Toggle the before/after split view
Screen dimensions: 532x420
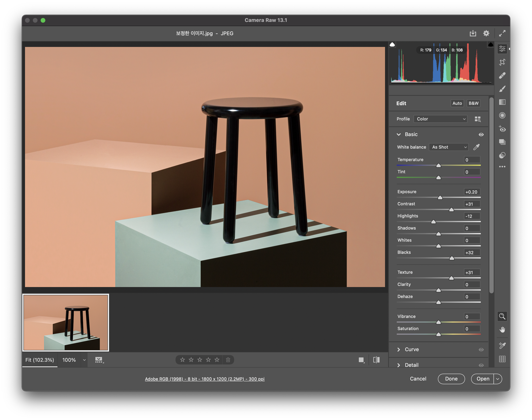point(376,360)
